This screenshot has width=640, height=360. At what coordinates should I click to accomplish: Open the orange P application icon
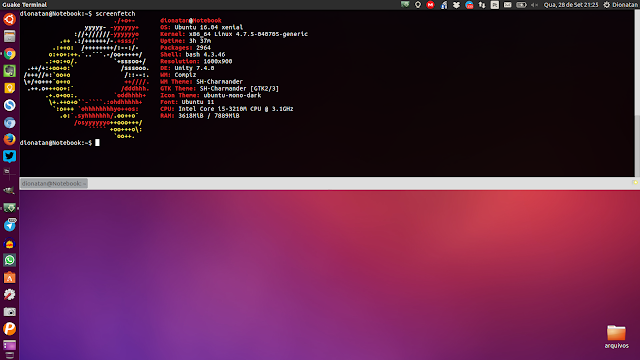(9, 329)
